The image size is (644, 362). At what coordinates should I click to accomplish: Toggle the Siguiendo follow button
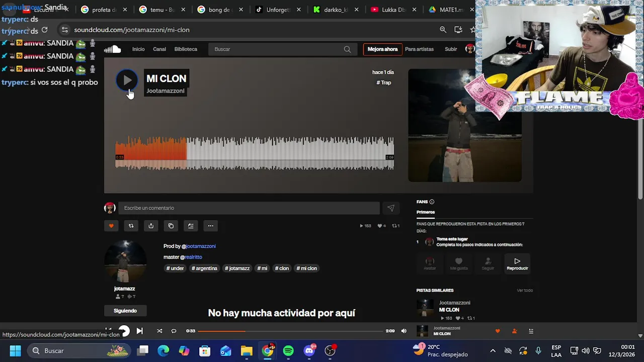coord(125,311)
